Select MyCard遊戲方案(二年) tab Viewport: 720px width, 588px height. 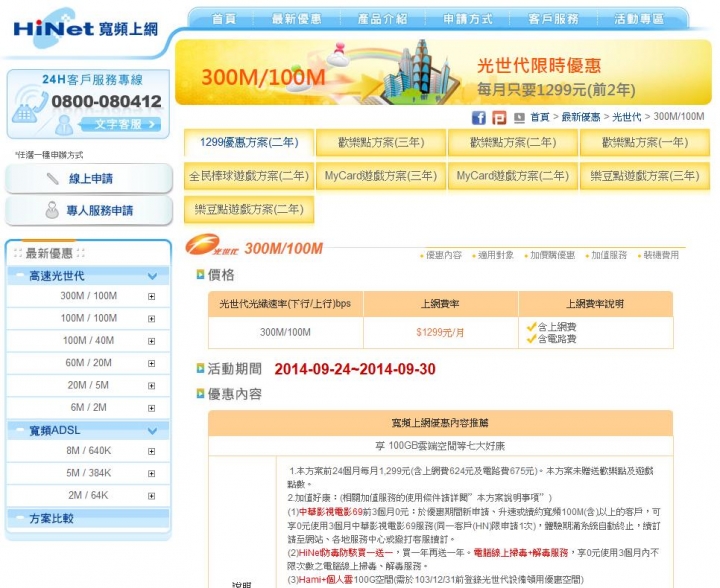pyautogui.click(x=513, y=176)
